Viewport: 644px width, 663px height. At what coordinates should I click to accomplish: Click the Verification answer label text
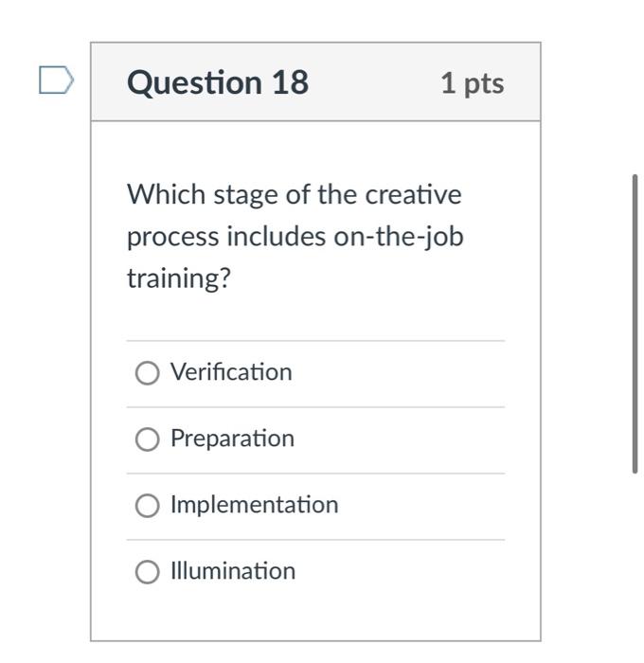click(x=231, y=372)
